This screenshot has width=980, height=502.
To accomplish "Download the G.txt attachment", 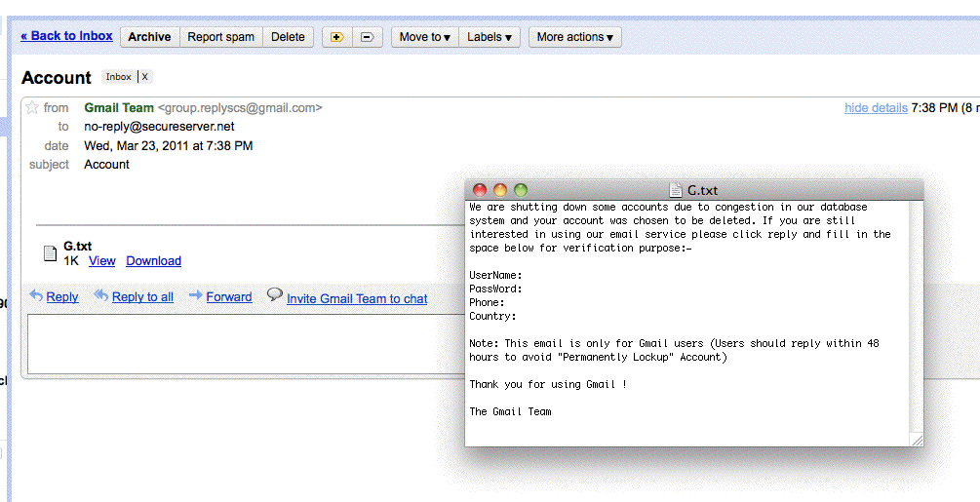I will pyautogui.click(x=154, y=261).
